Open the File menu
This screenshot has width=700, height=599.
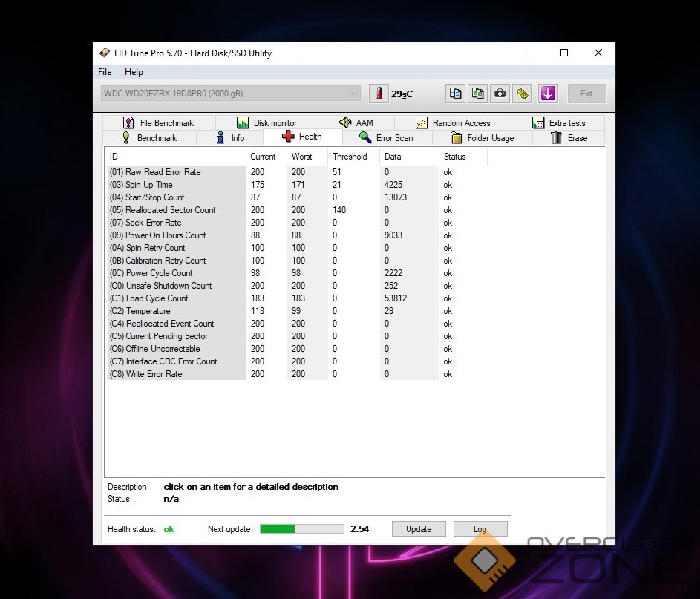[105, 72]
